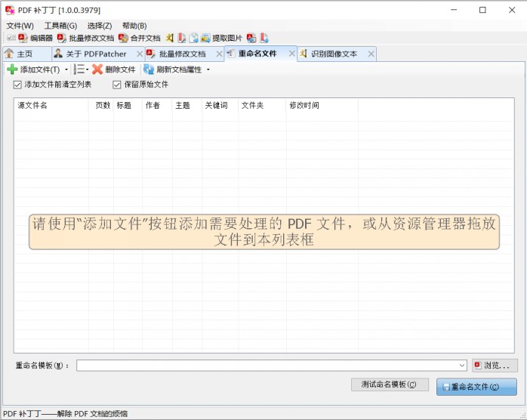Open the 重命名模板 combo box dropdown arrow
Image resolution: width=527 pixels, height=420 pixels.
[x=462, y=365]
